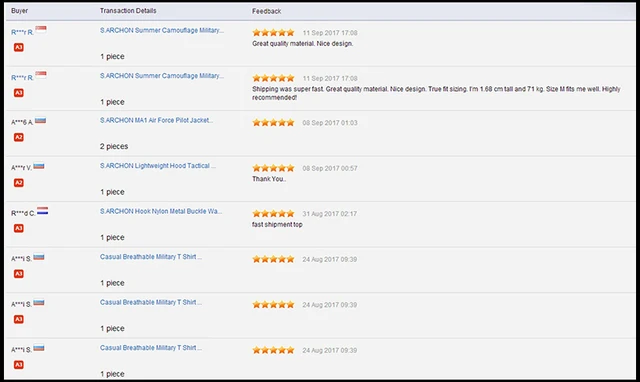The height and width of the screenshot is (382, 640).
Task: Click the Buyer column header
Action: [x=20, y=11]
